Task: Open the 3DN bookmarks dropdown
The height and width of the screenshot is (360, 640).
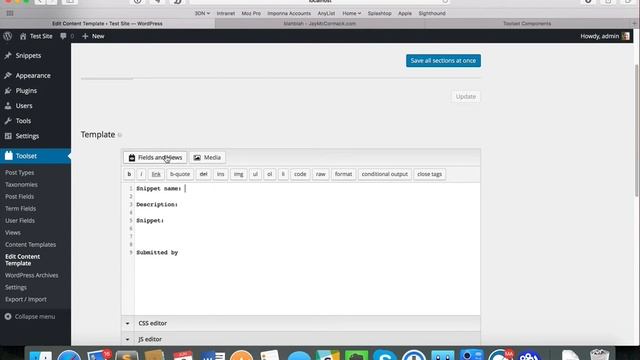Action: (202, 13)
